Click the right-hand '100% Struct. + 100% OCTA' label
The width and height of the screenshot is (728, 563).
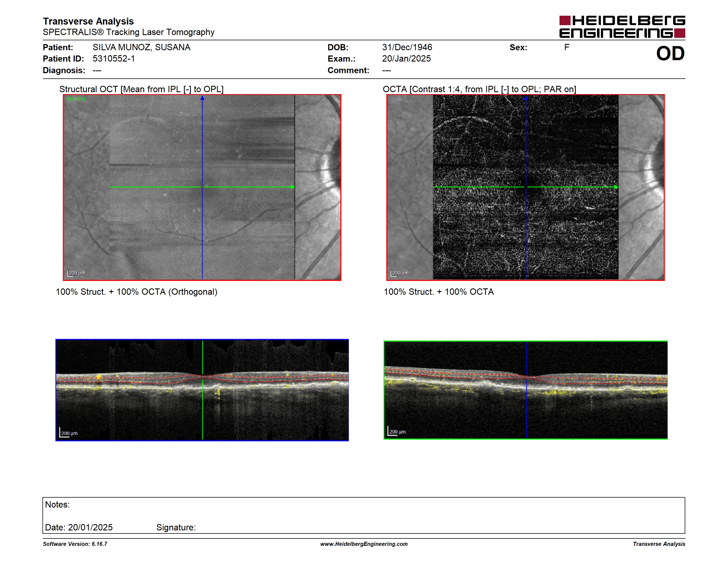click(x=439, y=292)
